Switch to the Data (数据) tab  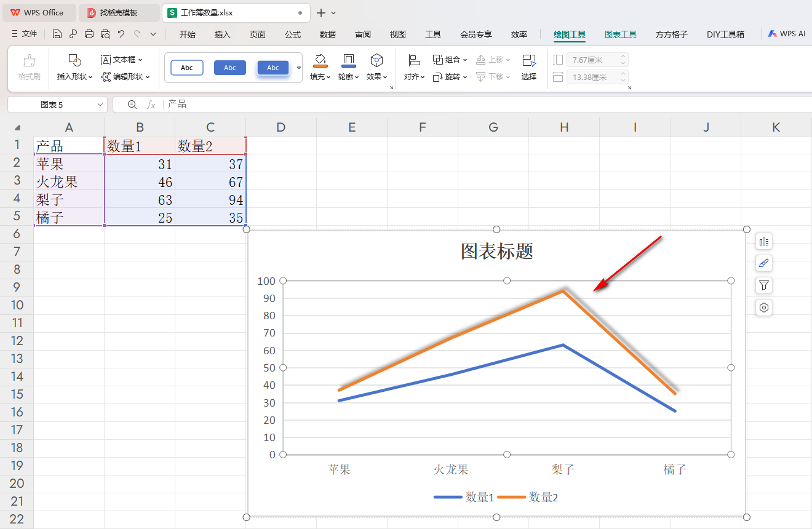(x=328, y=34)
